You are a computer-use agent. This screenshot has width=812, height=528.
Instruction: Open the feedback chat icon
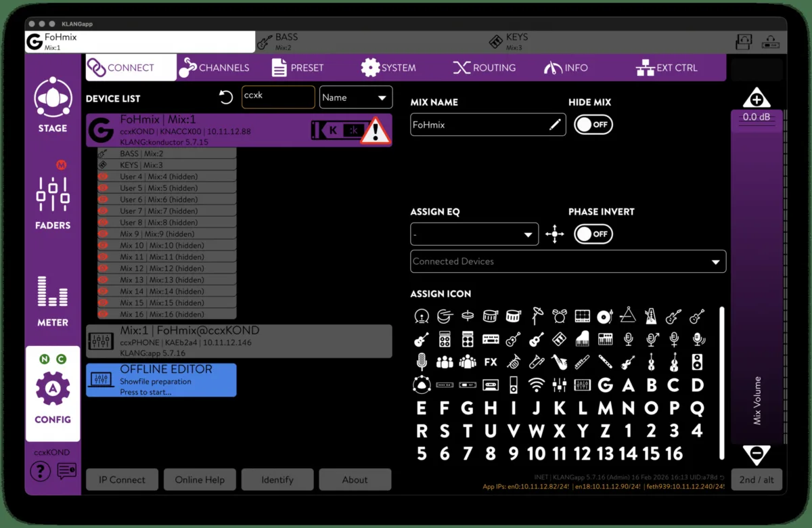[66, 470]
